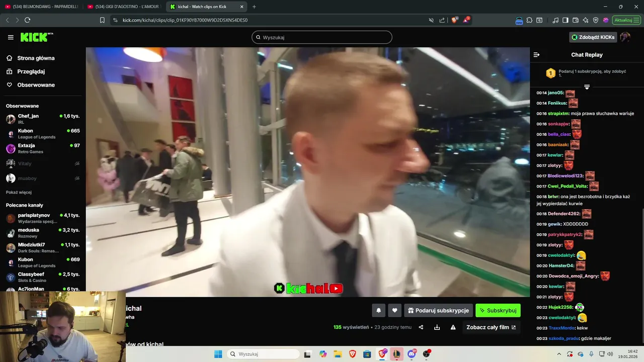The image size is (644, 362).
Task: Toggle microphone icon in system tray
Action: (x=591, y=354)
